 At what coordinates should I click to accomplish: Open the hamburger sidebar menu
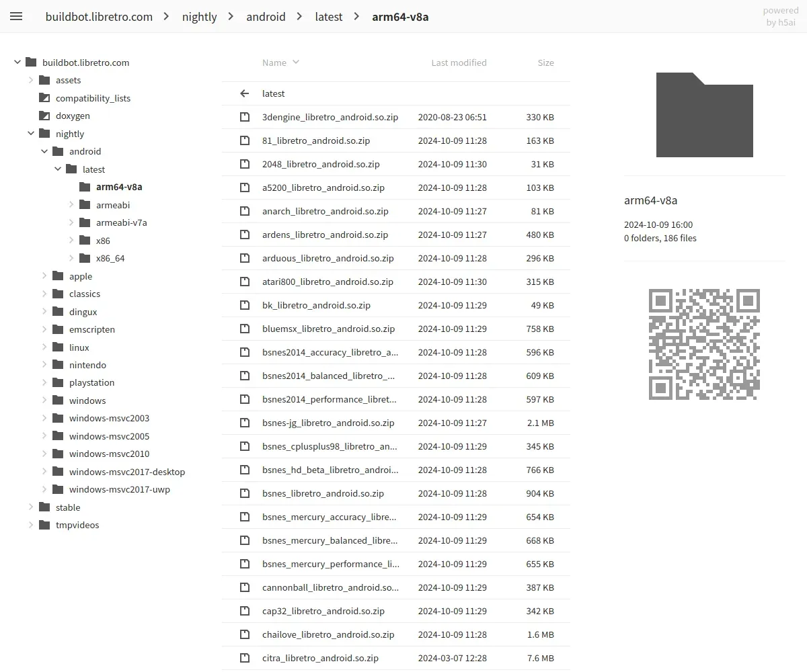[16, 16]
